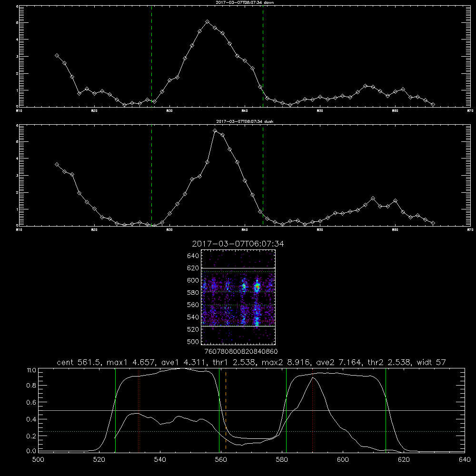Image resolution: width=476 pixels, height=476 pixels.
Task: Click y-axis label 640 beside the spectrogram image
Action: coord(193,256)
